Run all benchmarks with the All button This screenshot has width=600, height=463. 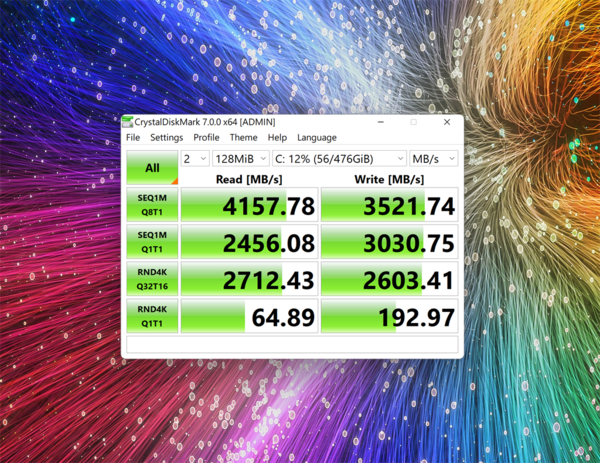[152, 168]
